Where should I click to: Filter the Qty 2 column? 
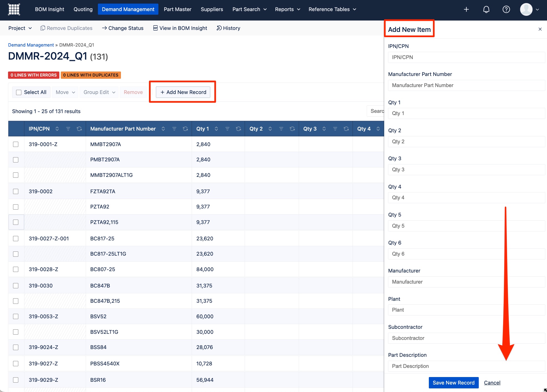(x=281, y=129)
